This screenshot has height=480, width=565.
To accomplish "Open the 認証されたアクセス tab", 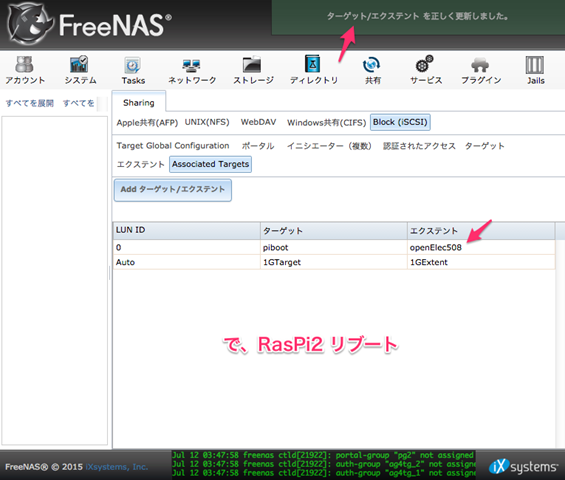I will point(419,146).
